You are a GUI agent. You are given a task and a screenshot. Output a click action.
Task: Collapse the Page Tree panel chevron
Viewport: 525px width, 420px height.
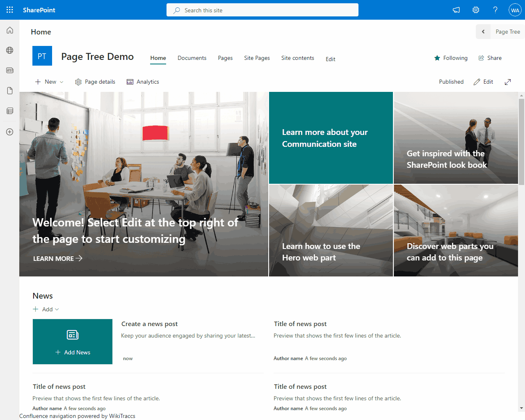tap(483, 32)
